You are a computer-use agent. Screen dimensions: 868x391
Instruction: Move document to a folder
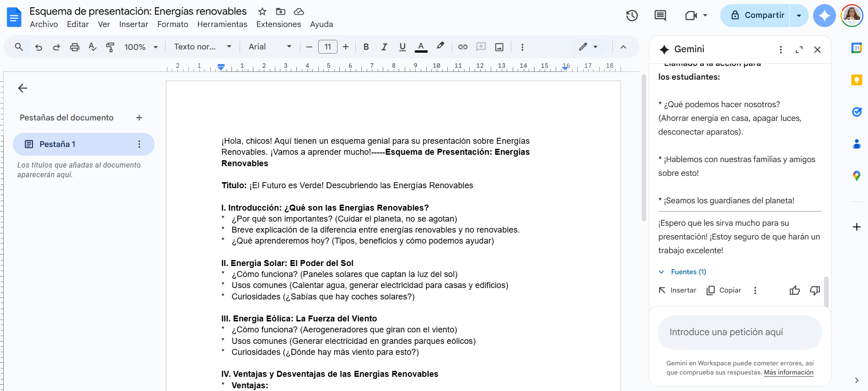[281, 11]
